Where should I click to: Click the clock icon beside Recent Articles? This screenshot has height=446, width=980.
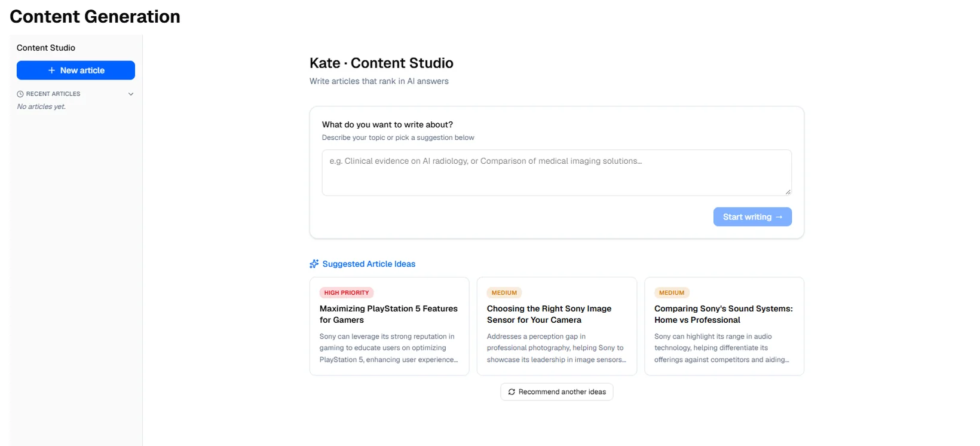click(x=20, y=94)
